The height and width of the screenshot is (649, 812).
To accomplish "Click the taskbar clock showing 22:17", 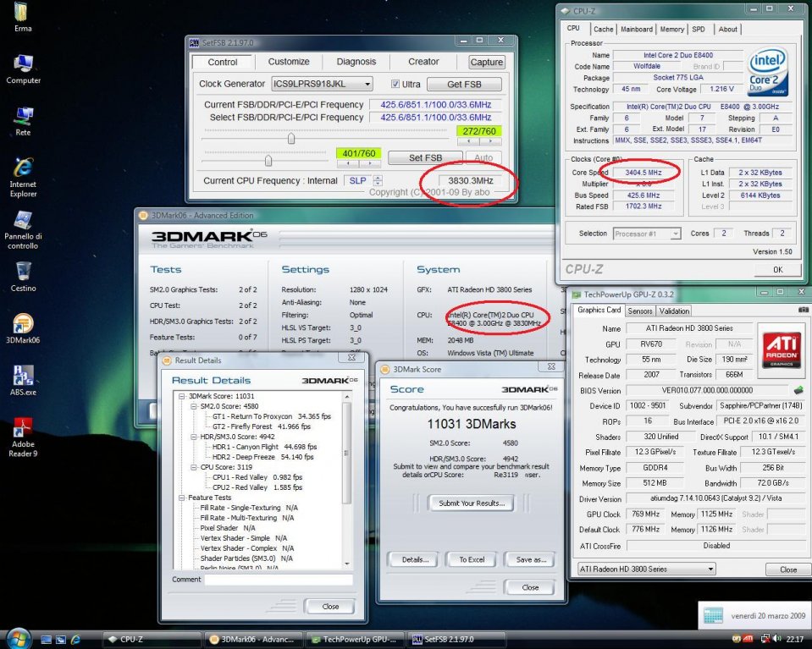I will (x=795, y=639).
